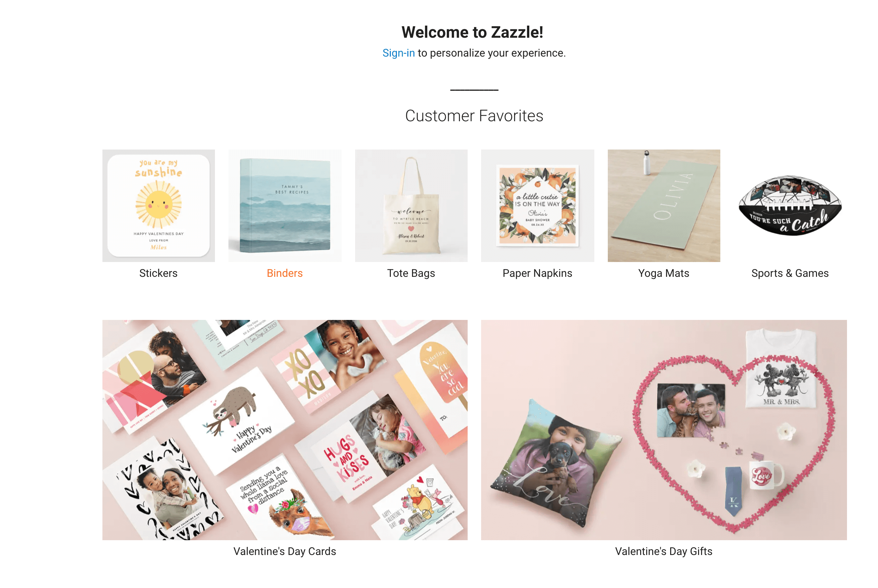Go to Tote Bags text link
Viewport: 878px width, 588px height.
tap(411, 273)
